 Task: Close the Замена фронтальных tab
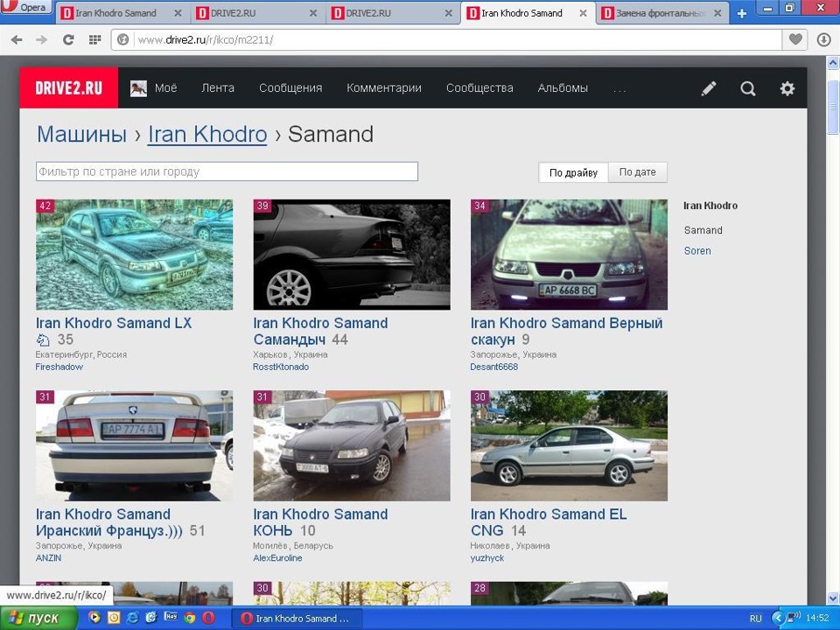(717, 13)
